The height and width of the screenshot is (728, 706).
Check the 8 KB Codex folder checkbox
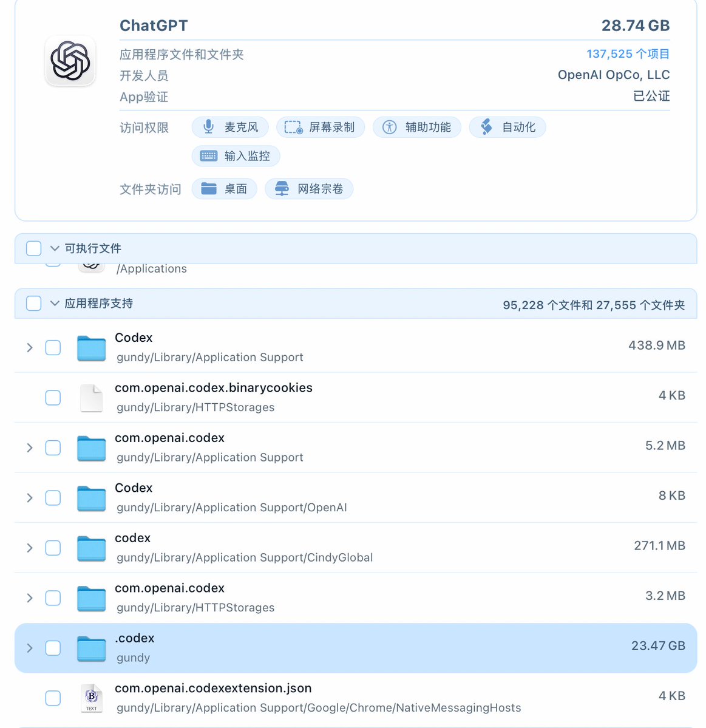coord(53,498)
